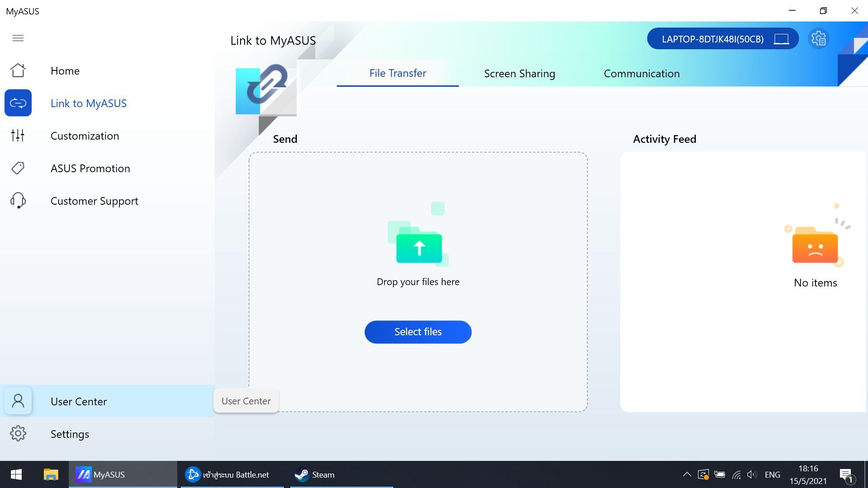Open the Settings gear icon in sidebar
This screenshot has height=488, width=868.
coord(18,434)
